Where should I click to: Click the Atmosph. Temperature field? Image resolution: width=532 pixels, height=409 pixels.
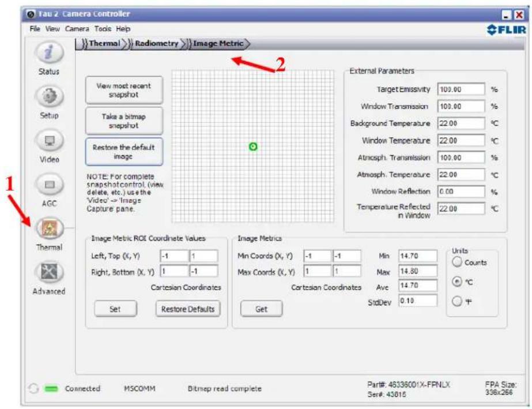pos(461,174)
